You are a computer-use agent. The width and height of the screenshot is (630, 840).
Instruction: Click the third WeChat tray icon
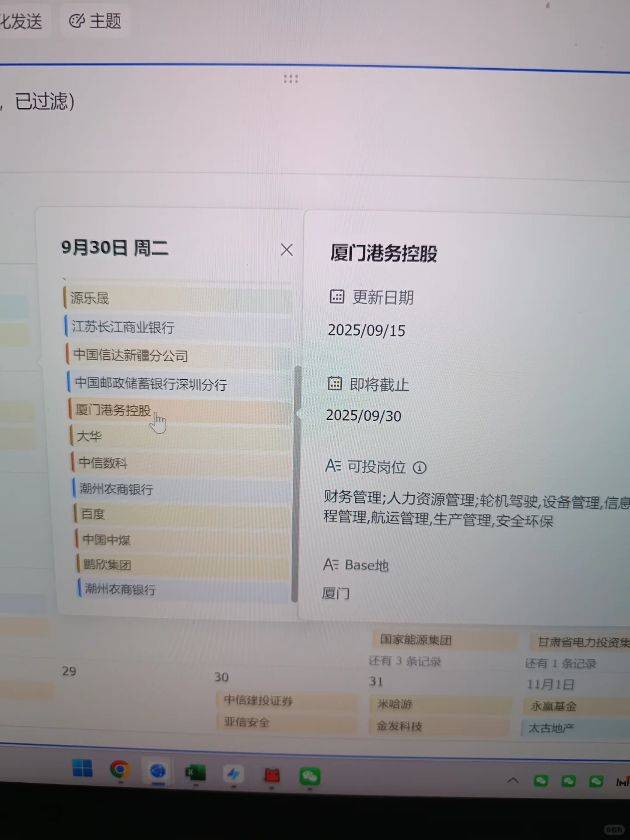tap(596, 781)
